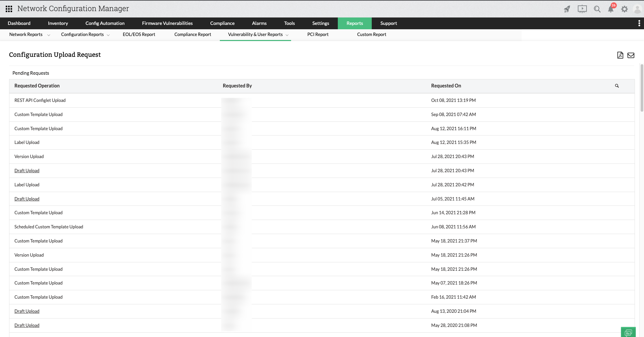Screen dimensions: 644x337
Task: Open the chat support widget
Action: [628, 332]
